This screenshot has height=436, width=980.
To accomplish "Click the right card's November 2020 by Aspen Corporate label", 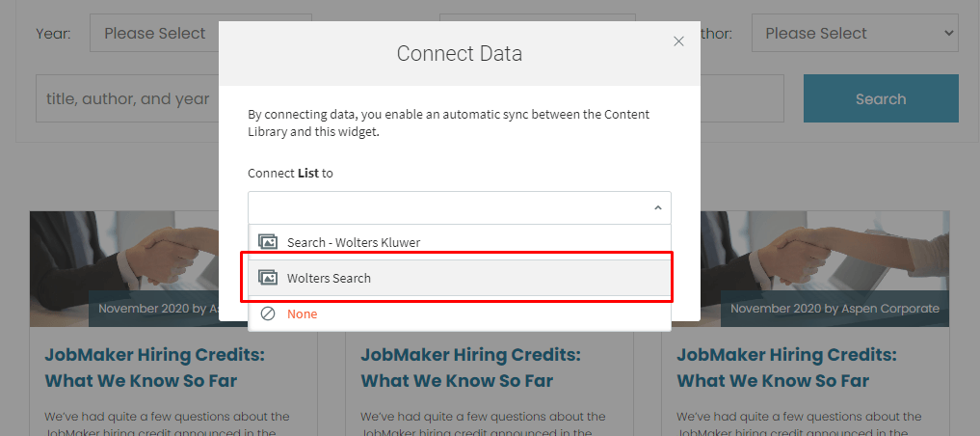I will pyautogui.click(x=834, y=309).
